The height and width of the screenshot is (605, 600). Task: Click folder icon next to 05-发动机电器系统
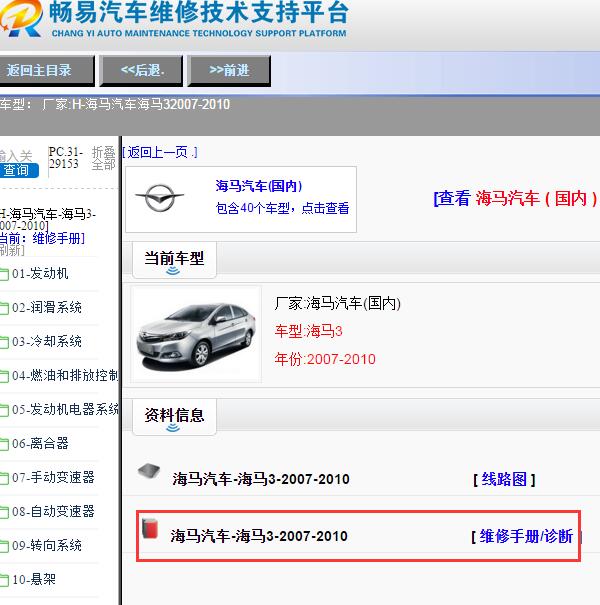pos(4,410)
